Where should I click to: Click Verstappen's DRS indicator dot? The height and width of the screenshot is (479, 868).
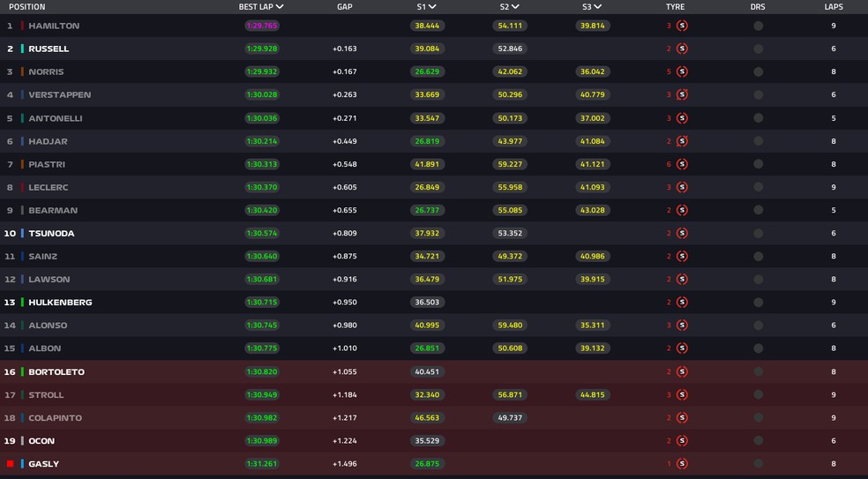tap(758, 94)
